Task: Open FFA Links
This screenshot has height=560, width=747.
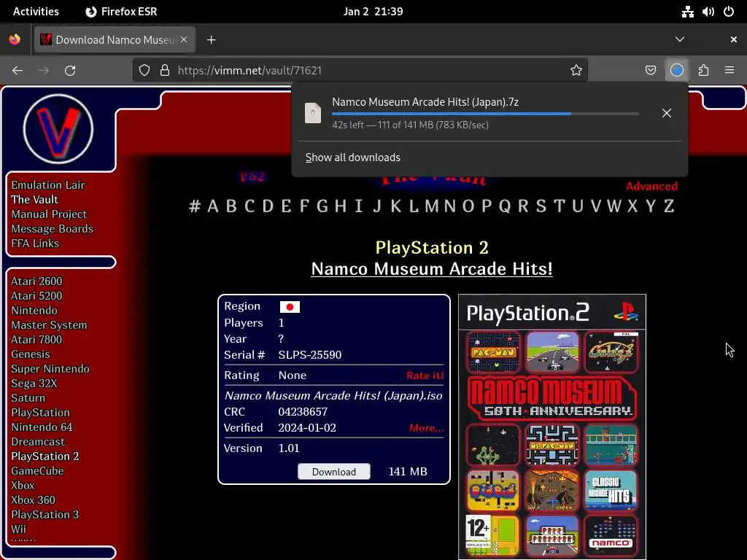Action: (x=35, y=244)
